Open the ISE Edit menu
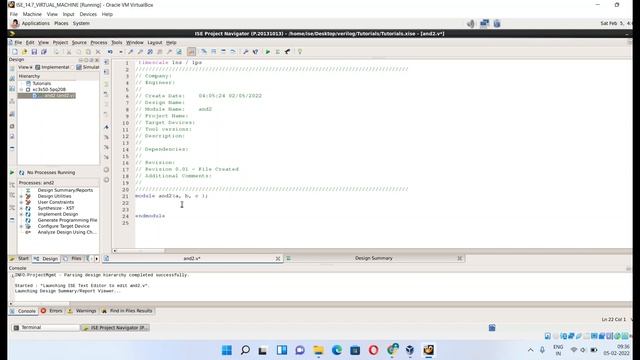The height and width of the screenshot is (360, 640). [x=30, y=42]
